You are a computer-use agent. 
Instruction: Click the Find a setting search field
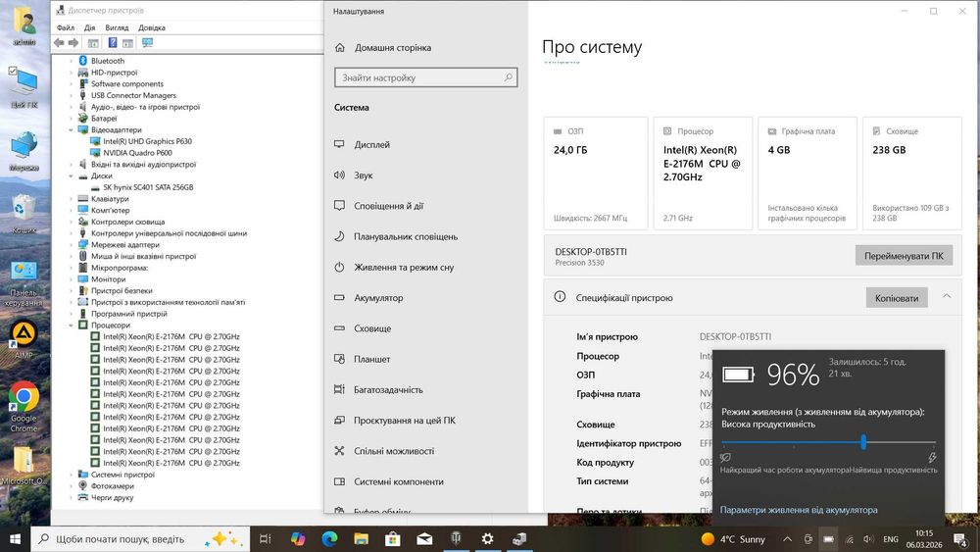click(425, 77)
